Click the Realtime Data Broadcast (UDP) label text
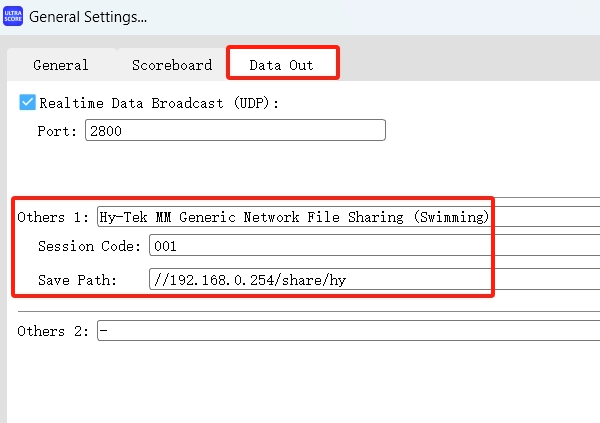Viewport: 600px width, 423px height. (159, 103)
